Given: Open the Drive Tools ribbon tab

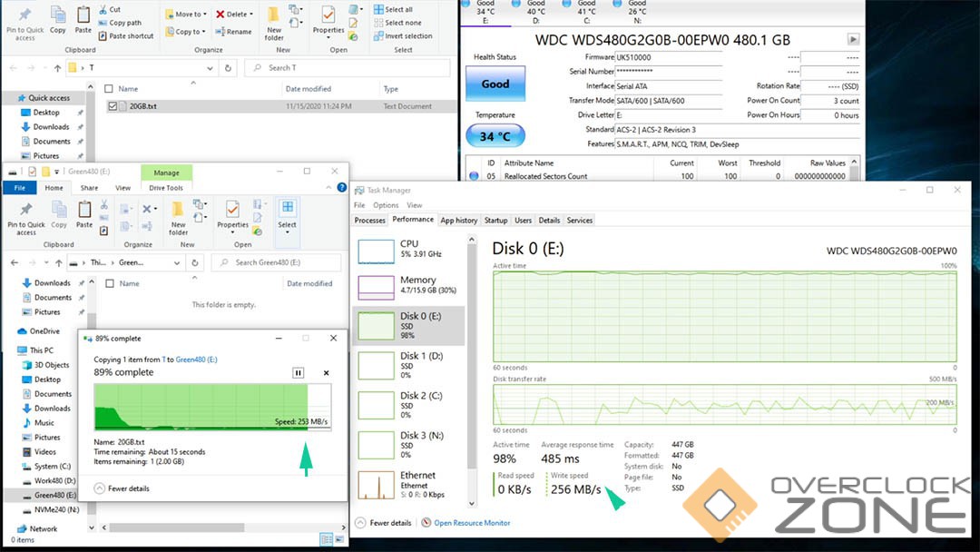Looking at the screenshot, I should [166, 188].
